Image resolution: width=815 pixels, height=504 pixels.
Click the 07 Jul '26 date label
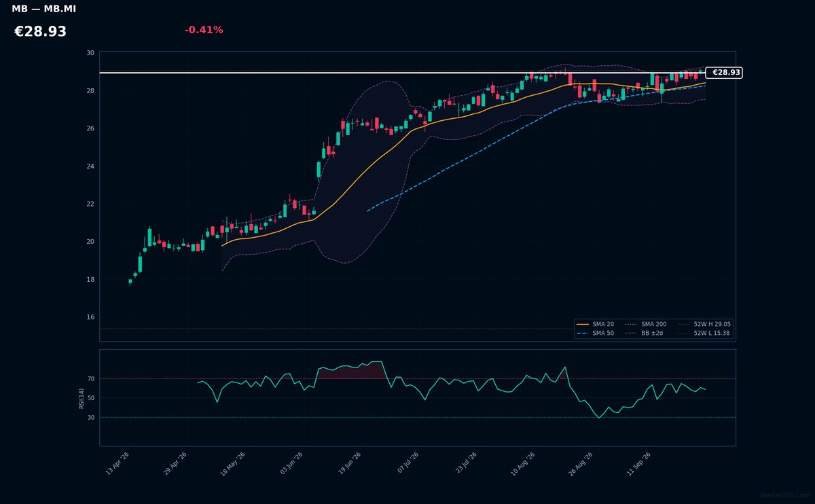408,463
